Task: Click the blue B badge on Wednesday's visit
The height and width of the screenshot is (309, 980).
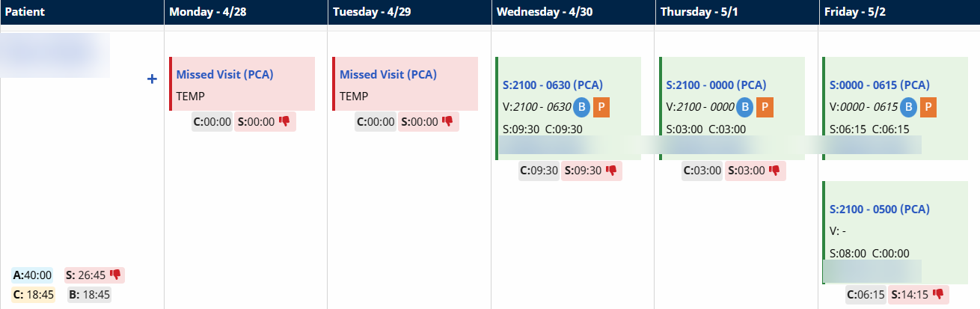Action: point(581,107)
